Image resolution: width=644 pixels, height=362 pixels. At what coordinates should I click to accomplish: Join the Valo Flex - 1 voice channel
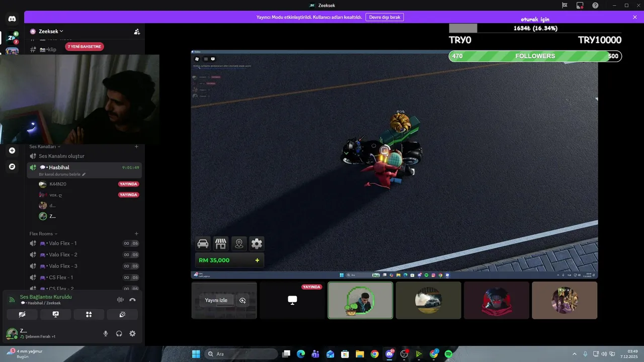[85, 243]
